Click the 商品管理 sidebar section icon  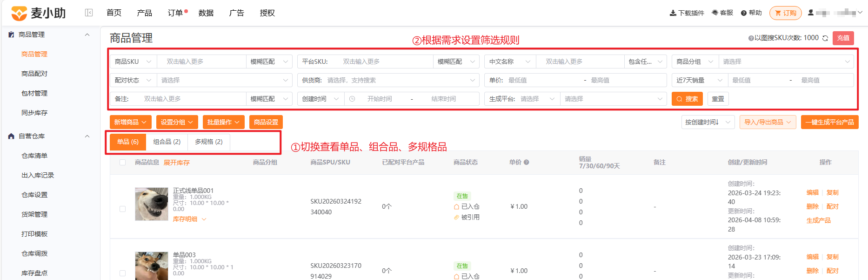pos(11,34)
